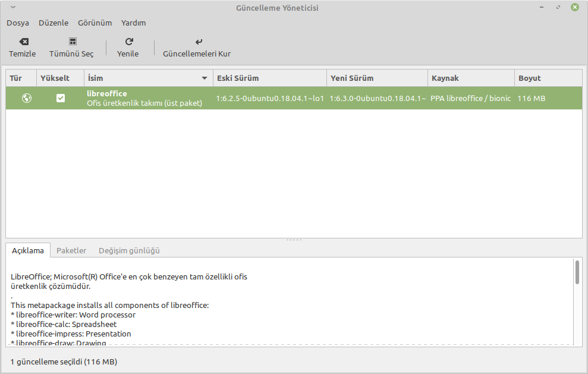Switch to the Paketler tab
Image resolution: width=588 pixels, height=374 pixels.
click(x=71, y=250)
